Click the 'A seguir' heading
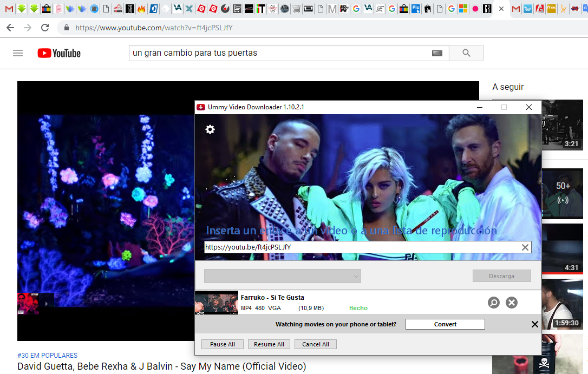 pyautogui.click(x=508, y=87)
